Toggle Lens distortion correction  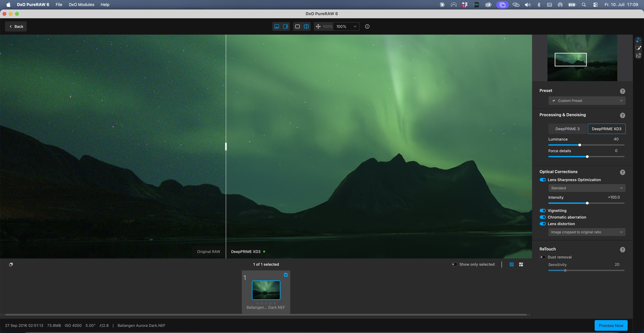[x=543, y=224]
